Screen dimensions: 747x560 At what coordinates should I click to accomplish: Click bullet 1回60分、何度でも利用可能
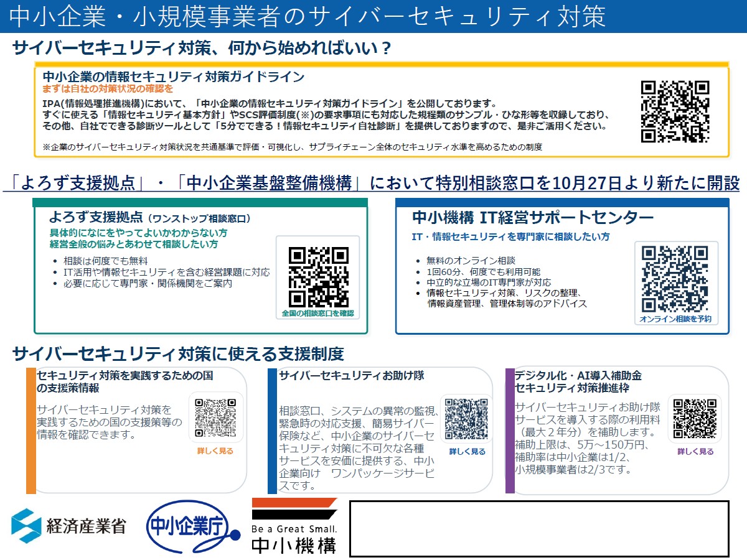(x=483, y=272)
